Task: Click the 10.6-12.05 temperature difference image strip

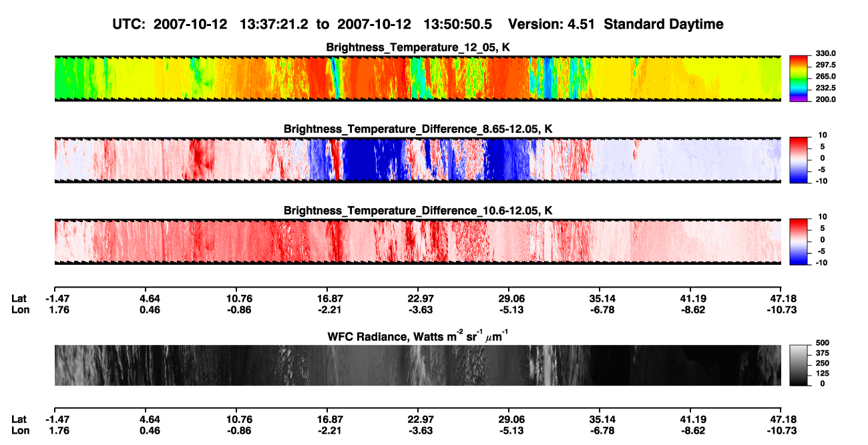Action: [x=417, y=241]
